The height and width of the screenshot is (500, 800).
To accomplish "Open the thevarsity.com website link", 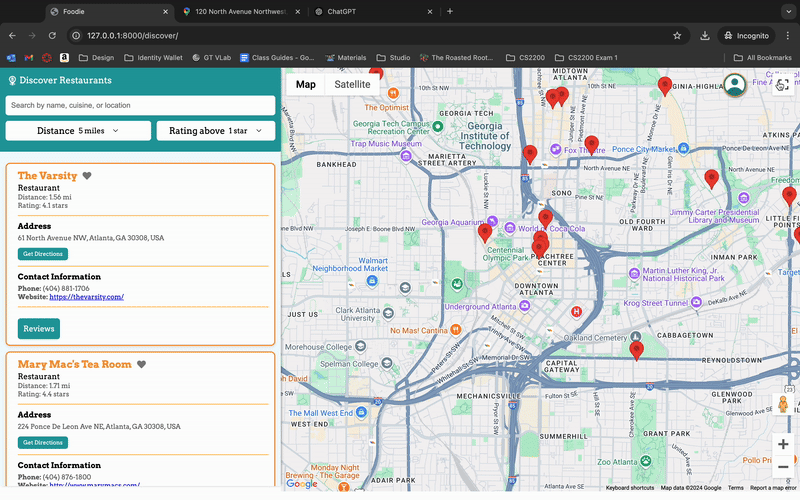I will pos(86,296).
